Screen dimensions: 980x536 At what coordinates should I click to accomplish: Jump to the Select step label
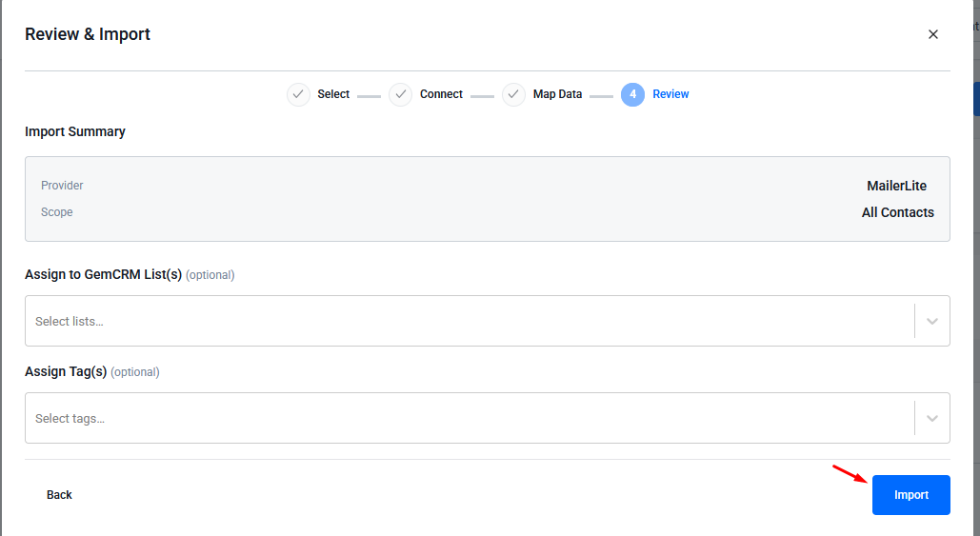click(333, 94)
